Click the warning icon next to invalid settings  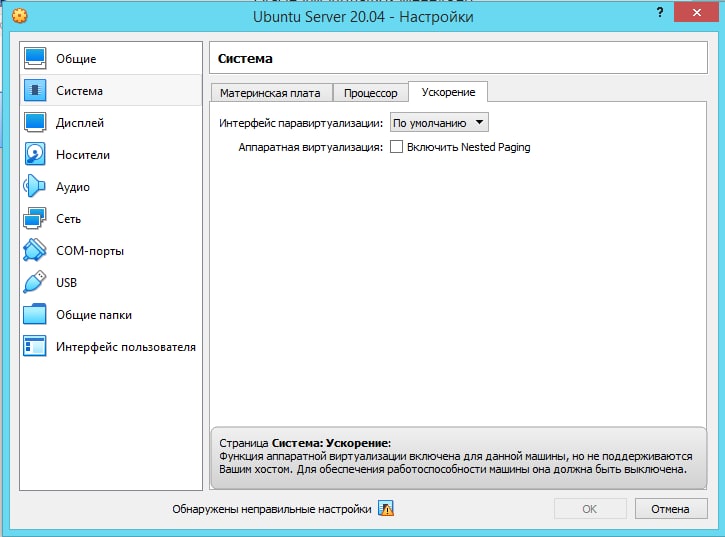pos(386,509)
